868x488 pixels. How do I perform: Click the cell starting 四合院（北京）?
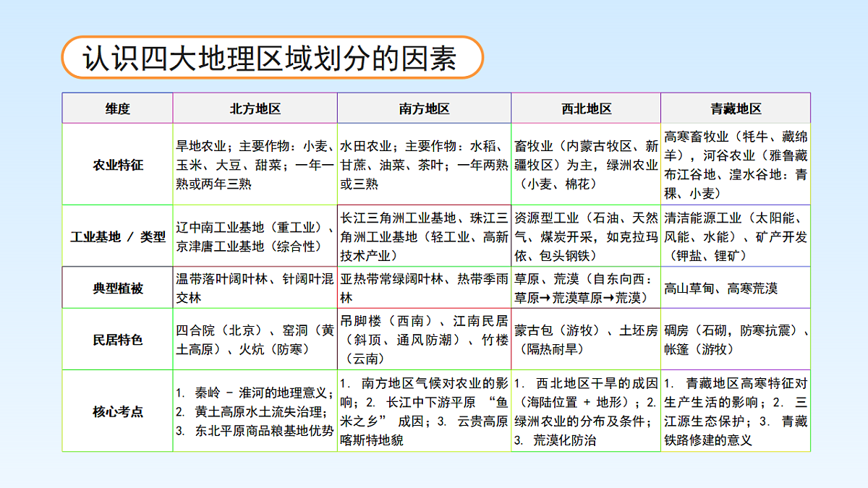(255, 340)
